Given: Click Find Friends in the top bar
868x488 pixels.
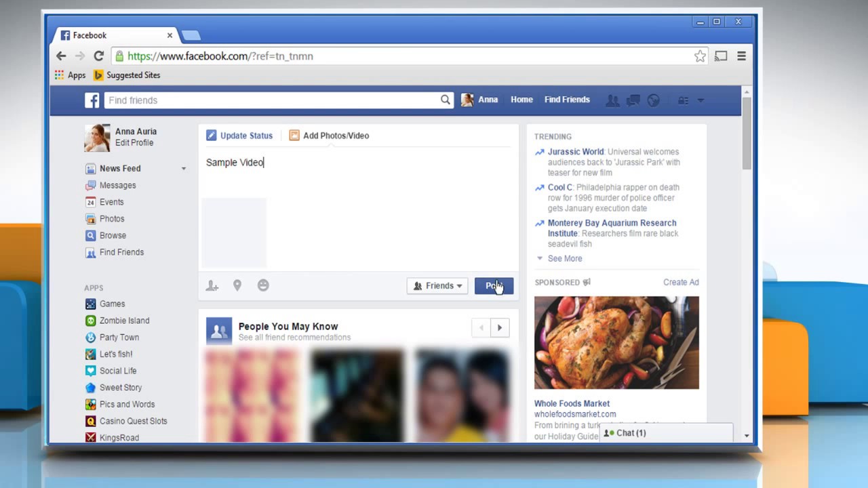Looking at the screenshot, I should coord(567,100).
